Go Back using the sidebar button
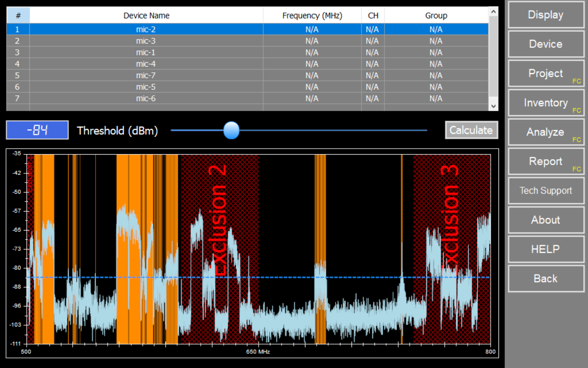The image size is (588, 368). tap(546, 279)
